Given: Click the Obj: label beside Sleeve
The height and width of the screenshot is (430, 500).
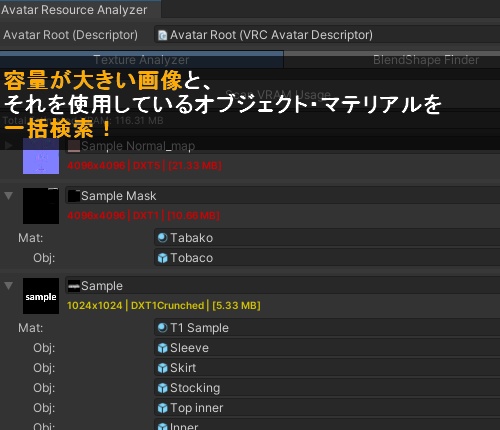Looking at the screenshot, I should [44, 348].
